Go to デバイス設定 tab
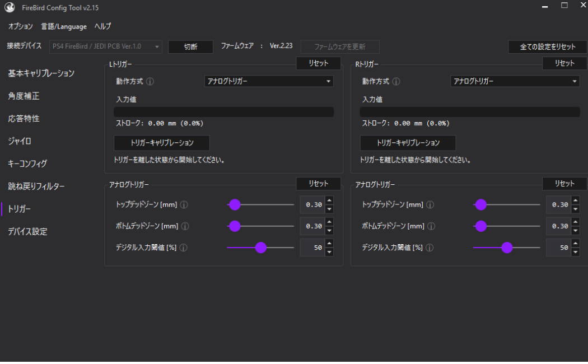 pos(28,231)
